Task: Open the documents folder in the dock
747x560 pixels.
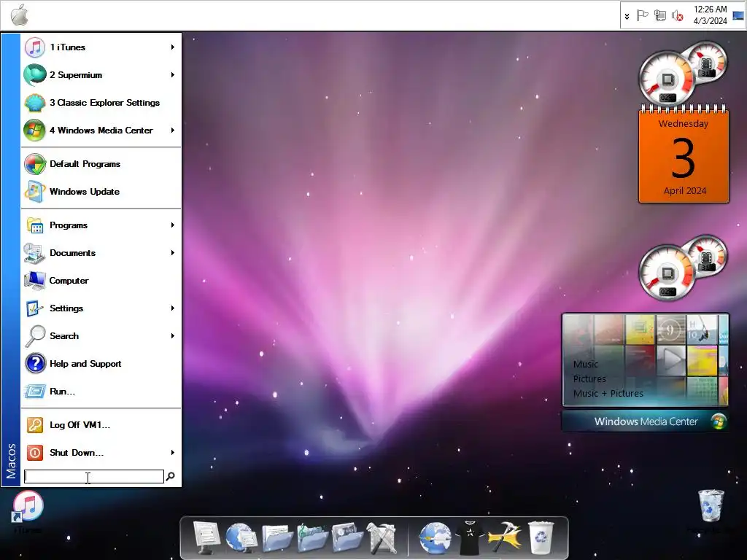Action: point(276,537)
